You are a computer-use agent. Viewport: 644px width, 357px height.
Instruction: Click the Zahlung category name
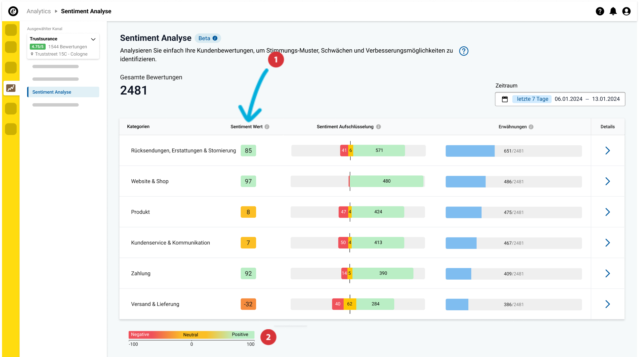(141, 273)
